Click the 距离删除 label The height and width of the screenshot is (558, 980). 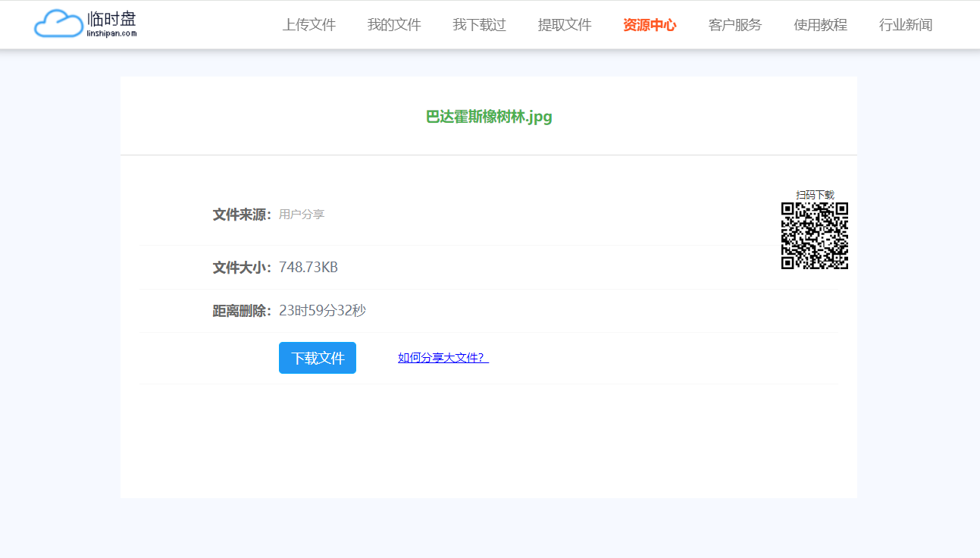242,311
